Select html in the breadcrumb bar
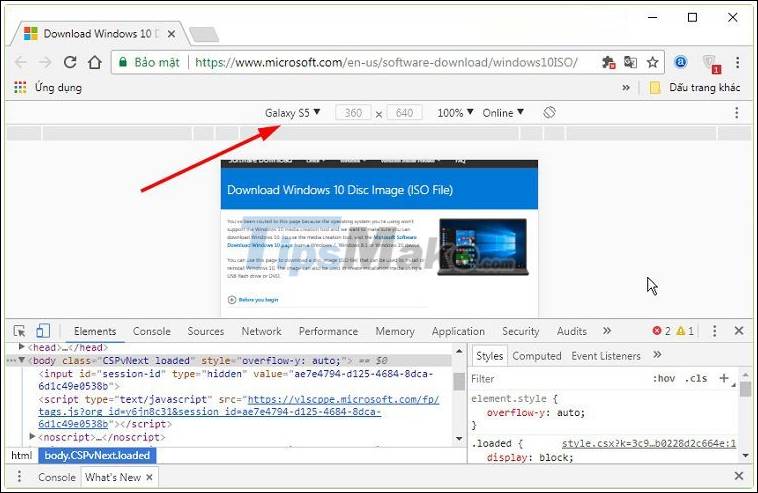Image resolution: width=758 pixels, height=493 pixels. [x=21, y=455]
